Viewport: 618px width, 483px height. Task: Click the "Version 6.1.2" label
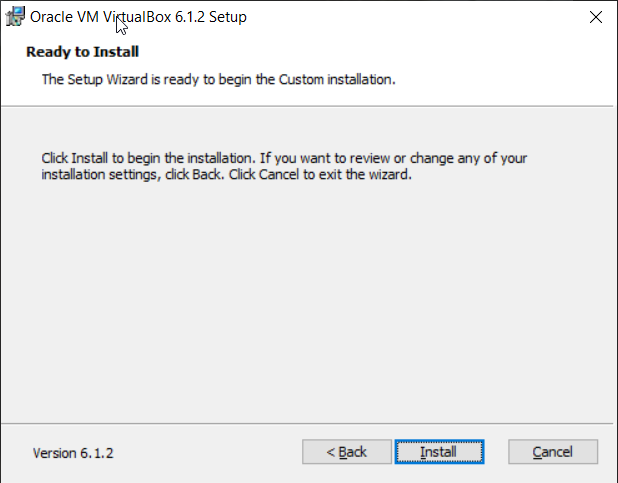tap(73, 453)
